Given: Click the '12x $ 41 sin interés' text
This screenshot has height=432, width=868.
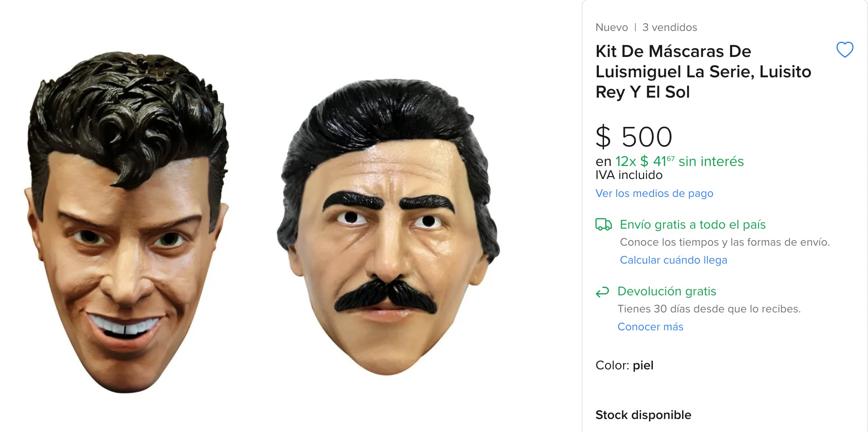Looking at the screenshot, I should click(x=679, y=161).
